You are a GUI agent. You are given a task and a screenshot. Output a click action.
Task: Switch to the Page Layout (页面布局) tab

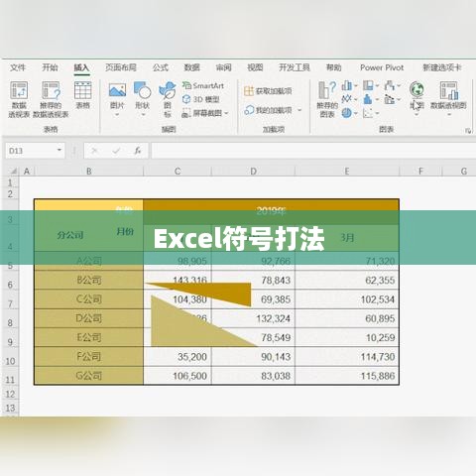(x=121, y=67)
